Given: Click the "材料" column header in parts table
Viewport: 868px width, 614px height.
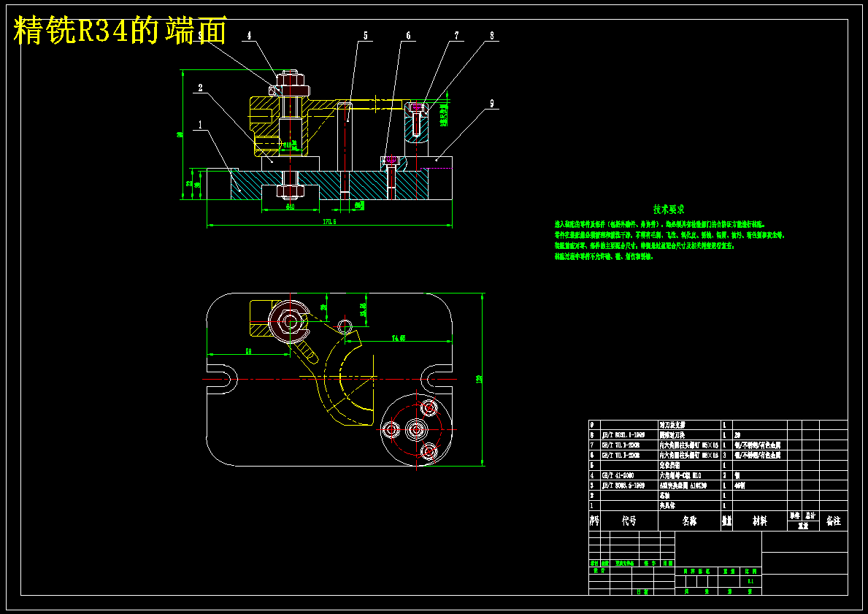Looking at the screenshot, I should point(760,521).
